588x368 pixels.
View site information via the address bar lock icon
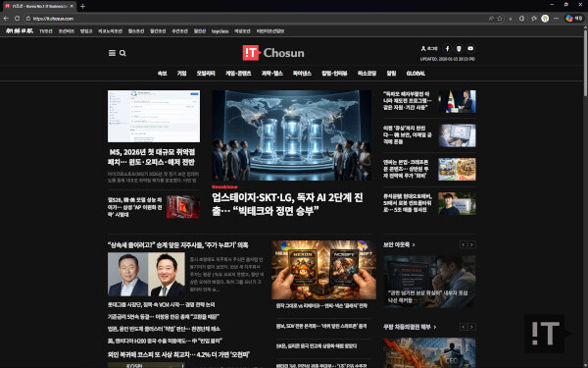tap(28, 18)
